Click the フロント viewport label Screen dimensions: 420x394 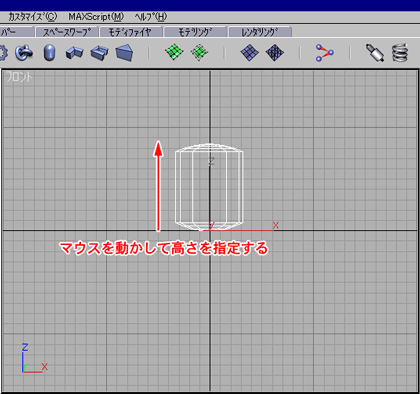(19, 77)
